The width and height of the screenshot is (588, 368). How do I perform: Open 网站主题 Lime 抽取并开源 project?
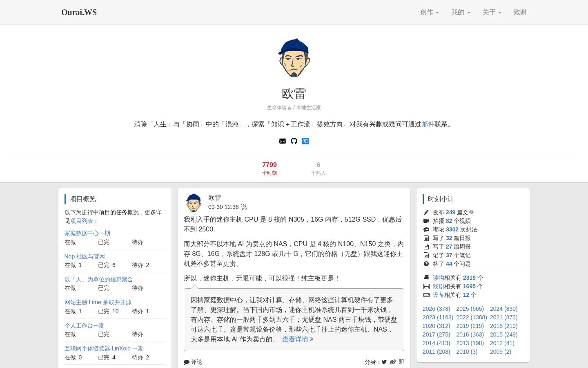pos(98,302)
